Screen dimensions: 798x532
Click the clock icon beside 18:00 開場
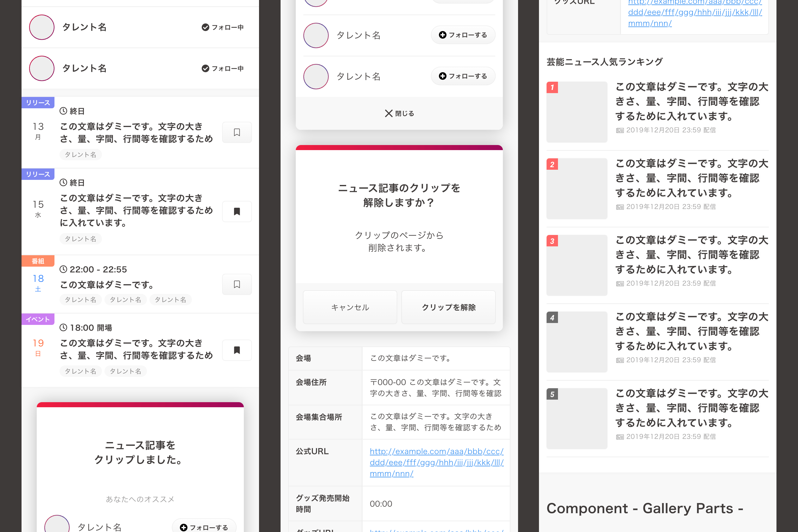click(x=63, y=327)
